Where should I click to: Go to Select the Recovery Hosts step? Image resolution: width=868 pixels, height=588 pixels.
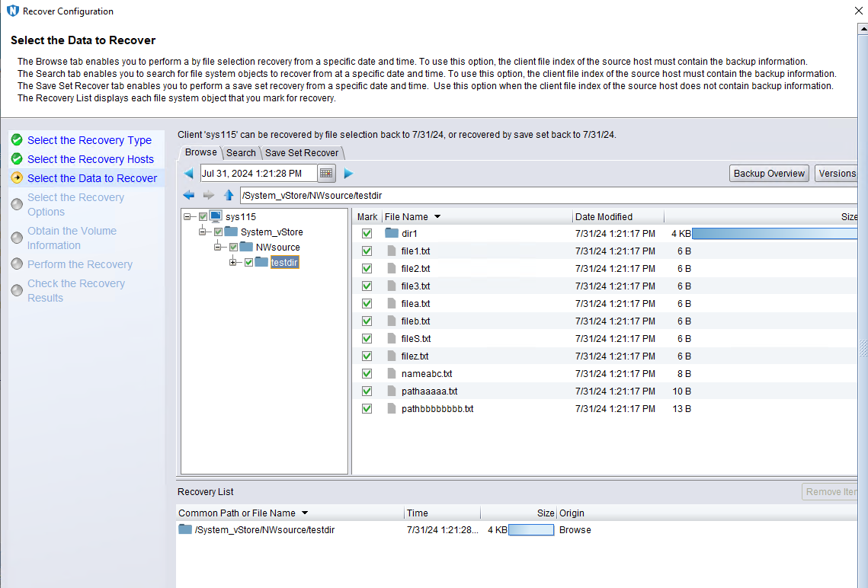[90, 159]
